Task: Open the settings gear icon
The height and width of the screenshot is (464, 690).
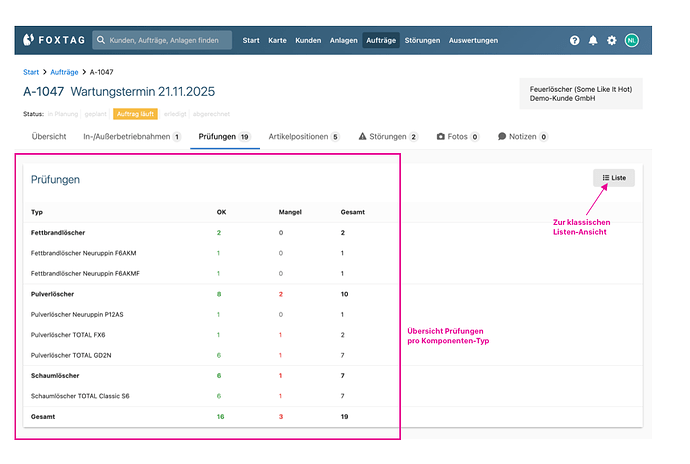Action: coord(612,41)
